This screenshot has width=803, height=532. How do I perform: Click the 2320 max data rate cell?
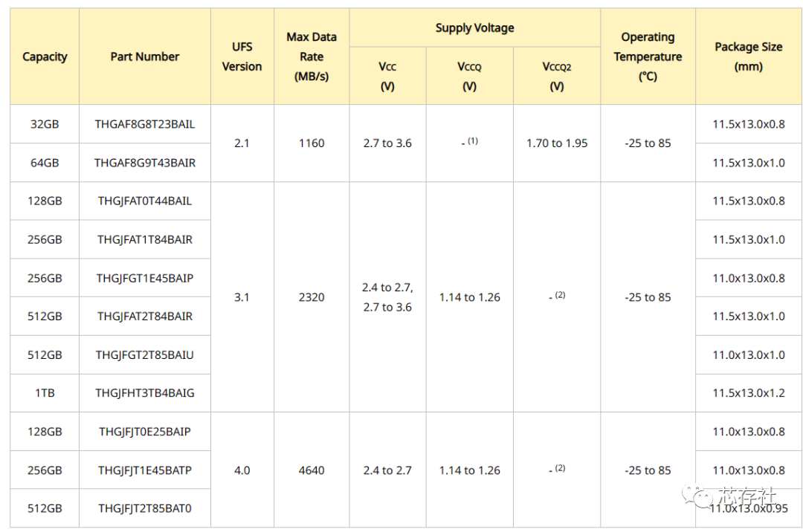point(312,297)
